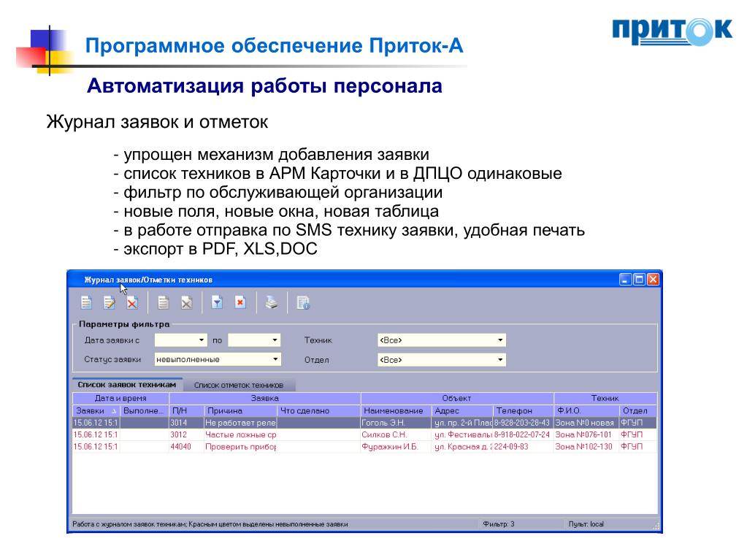747x560 pixels.
Task: Click the 'Что сделано' column header
Action: tap(318, 410)
